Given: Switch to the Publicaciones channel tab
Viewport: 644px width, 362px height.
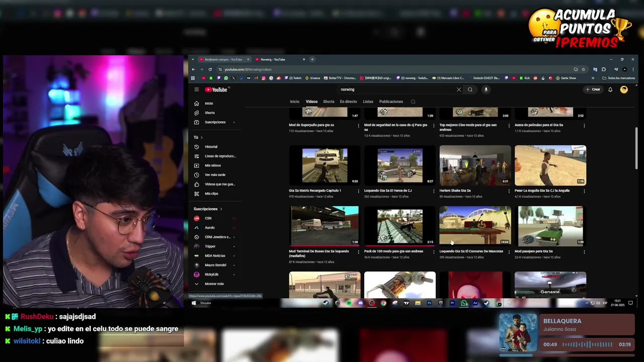Looking at the screenshot, I should (391, 102).
